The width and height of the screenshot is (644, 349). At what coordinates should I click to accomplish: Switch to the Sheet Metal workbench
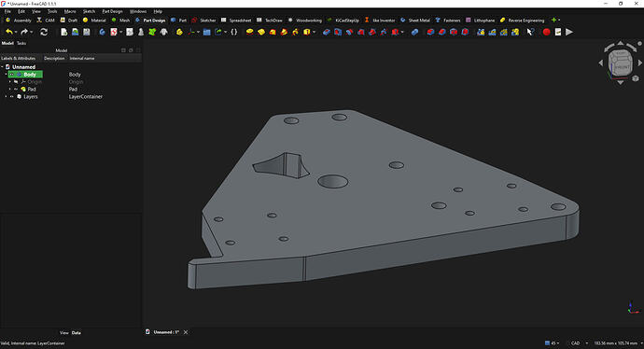tap(415, 21)
